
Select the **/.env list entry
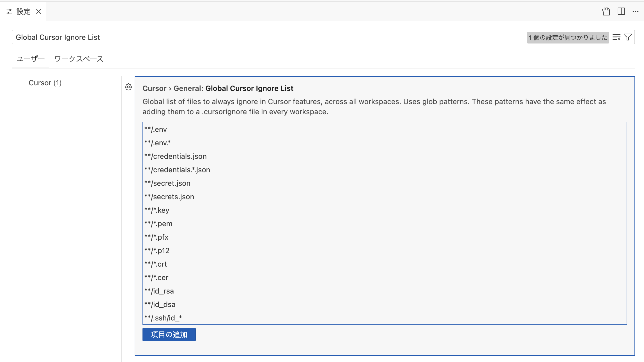[x=156, y=129]
